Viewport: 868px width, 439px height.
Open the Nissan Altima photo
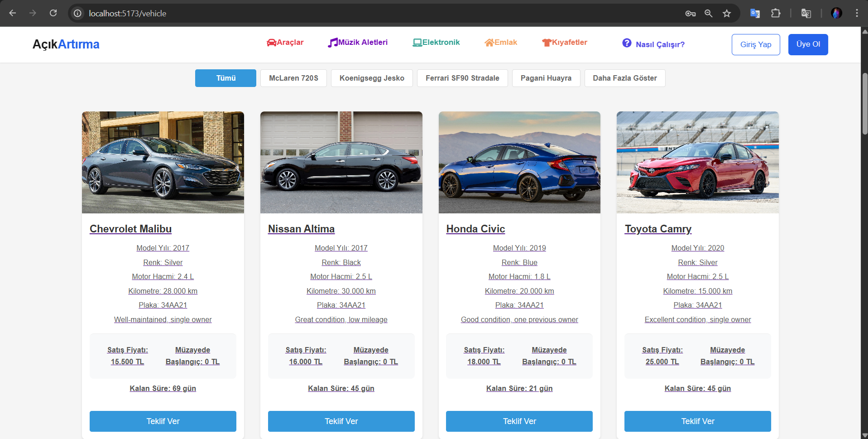(341, 162)
